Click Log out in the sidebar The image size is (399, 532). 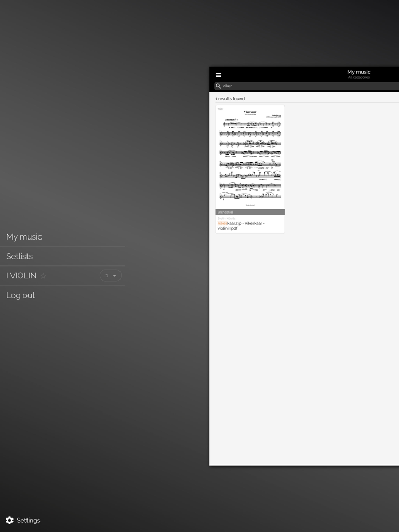tap(21, 295)
